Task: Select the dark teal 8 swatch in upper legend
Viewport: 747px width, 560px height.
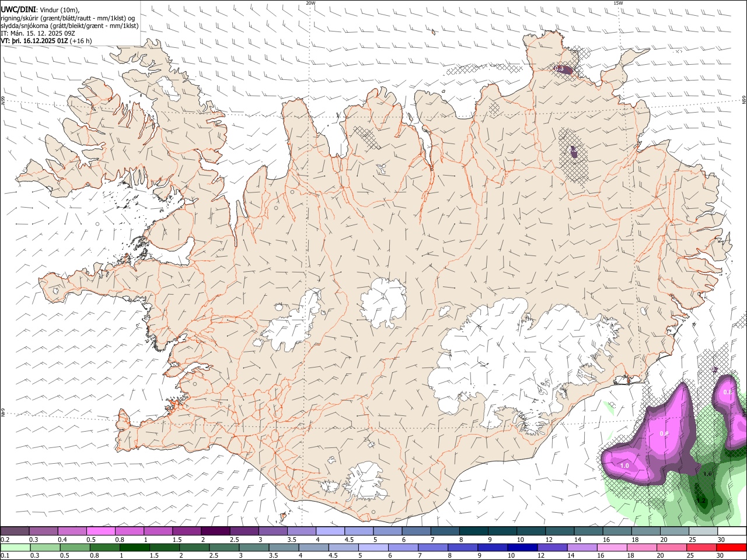Action: point(473,531)
